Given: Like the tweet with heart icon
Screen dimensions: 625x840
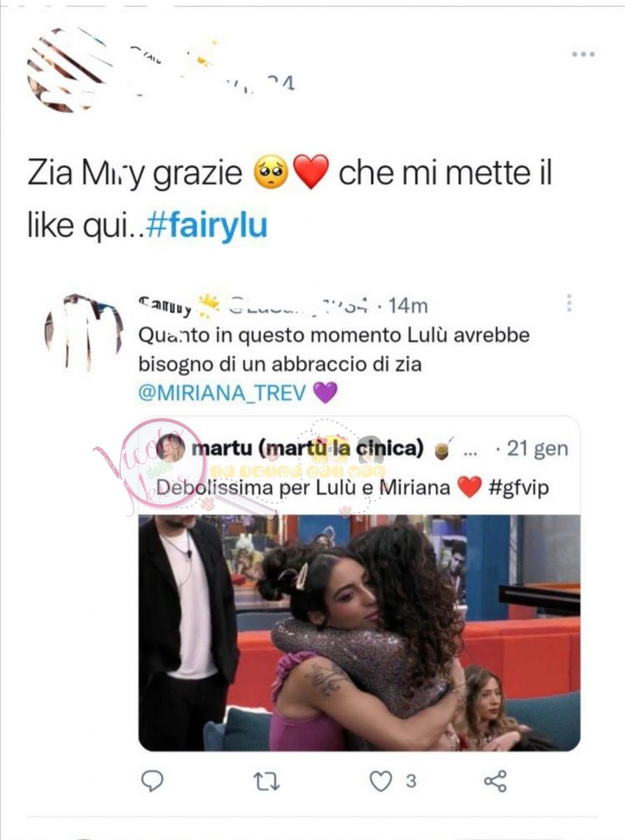Looking at the screenshot, I should [x=380, y=781].
